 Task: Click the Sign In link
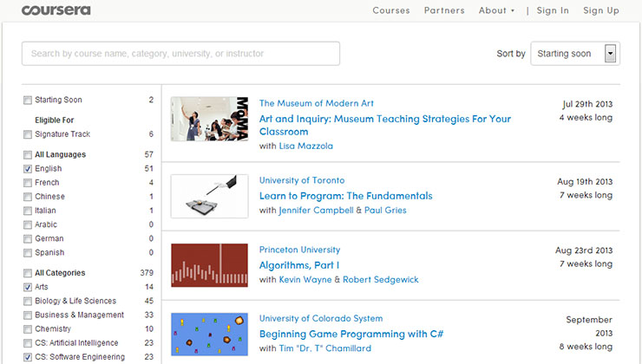point(553,10)
